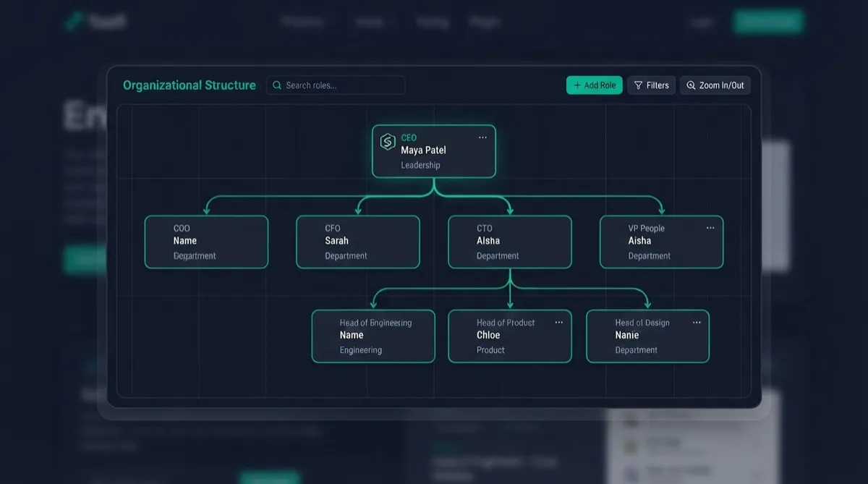Click the plus icon on Add Role

tap(577, 85)
